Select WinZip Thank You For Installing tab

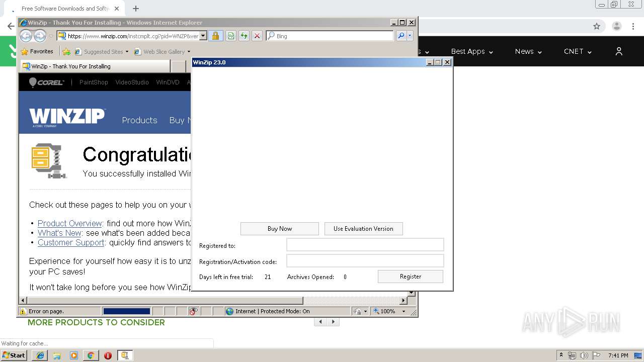click(x=95, y=66)
